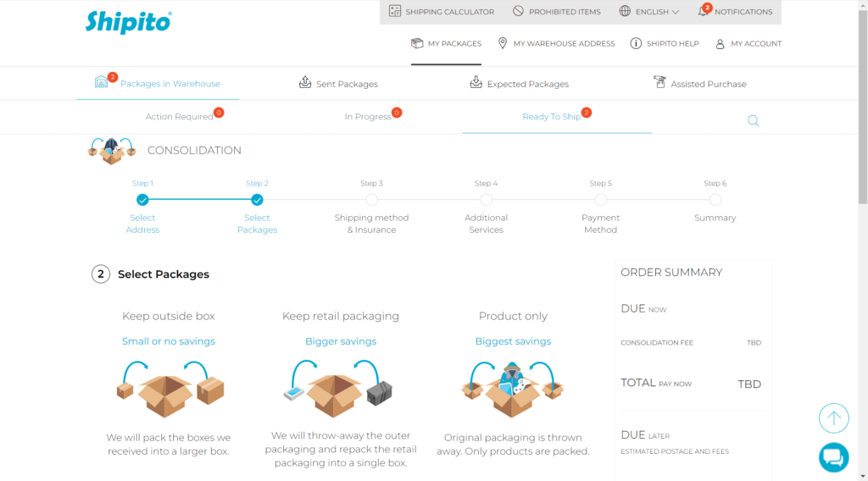Open package search magnifier icon
868x481 pixels.
point(753,120)
